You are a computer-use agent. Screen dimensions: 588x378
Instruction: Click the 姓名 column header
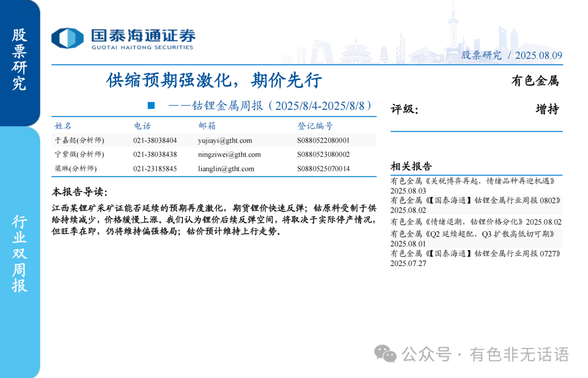(x=63, y=126)
